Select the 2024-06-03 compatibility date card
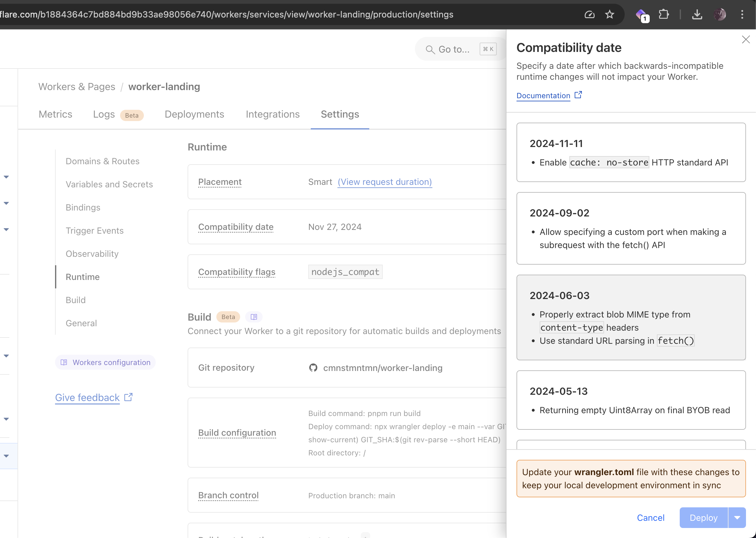Image resolution: width=756 pixels, height=538 pixels. click(x=631, y=317)
